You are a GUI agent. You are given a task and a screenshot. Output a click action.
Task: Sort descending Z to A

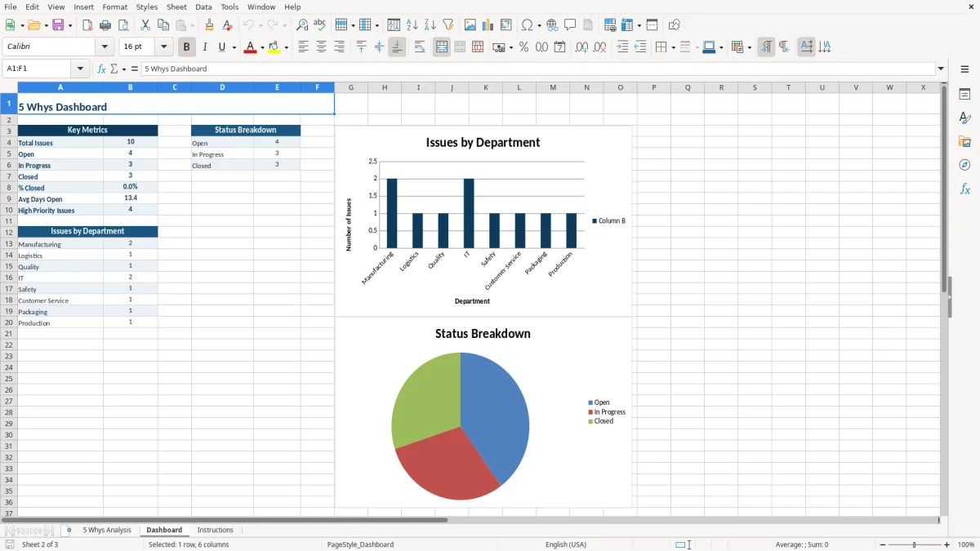[430, 25]
